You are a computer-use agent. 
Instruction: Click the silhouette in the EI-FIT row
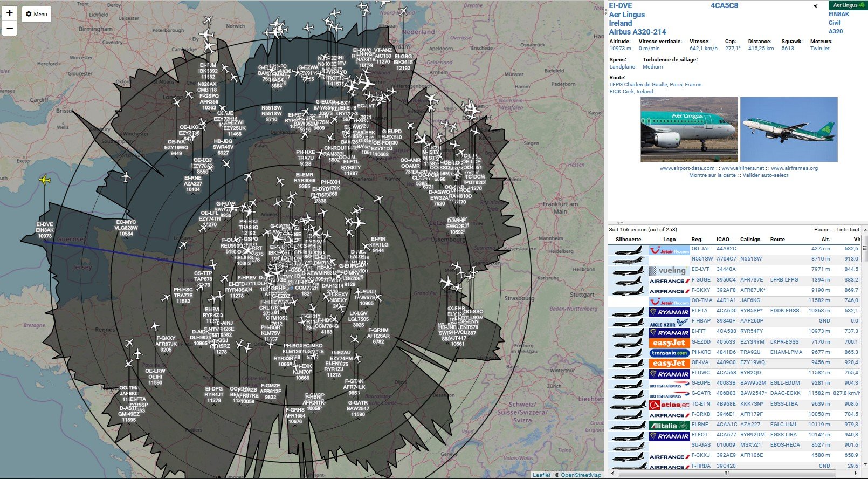[x=628, y=332]
